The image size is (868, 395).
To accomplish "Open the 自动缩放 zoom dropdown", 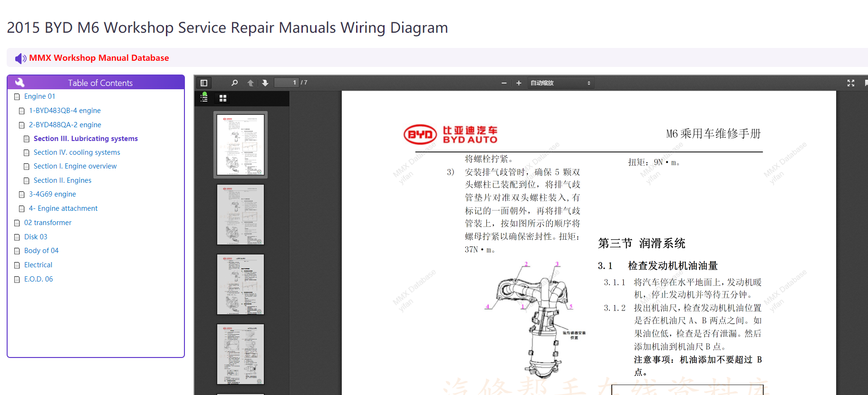I will (x=560, y=83).
